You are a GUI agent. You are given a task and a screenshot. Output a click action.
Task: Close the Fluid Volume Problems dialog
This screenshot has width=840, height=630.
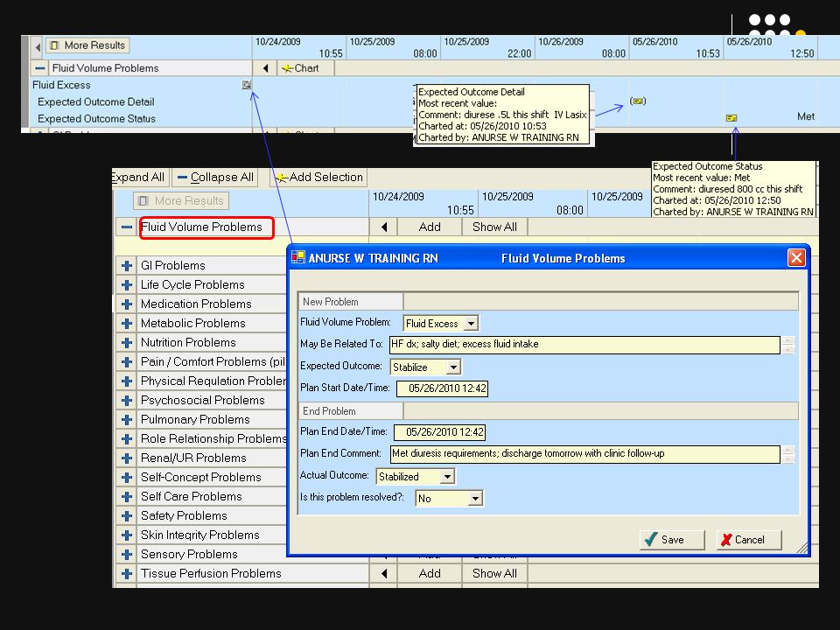pos(796,257)
